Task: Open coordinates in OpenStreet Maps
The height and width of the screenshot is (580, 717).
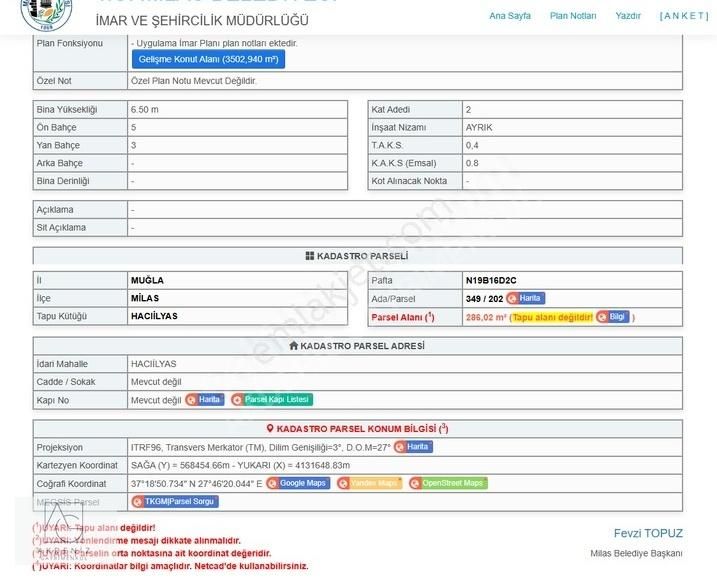Action: [448, 483]
